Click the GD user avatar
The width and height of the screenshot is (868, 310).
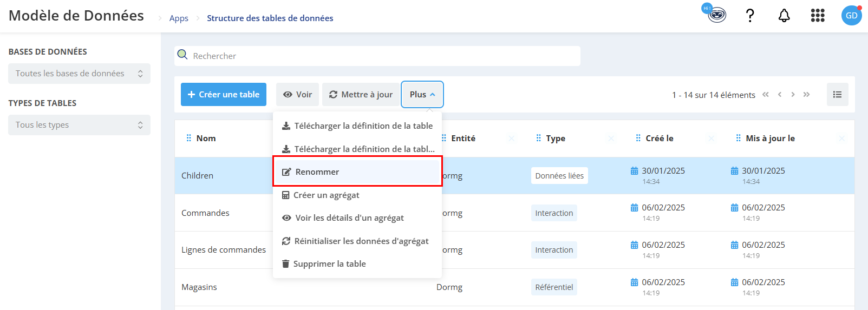click(851, 15)
